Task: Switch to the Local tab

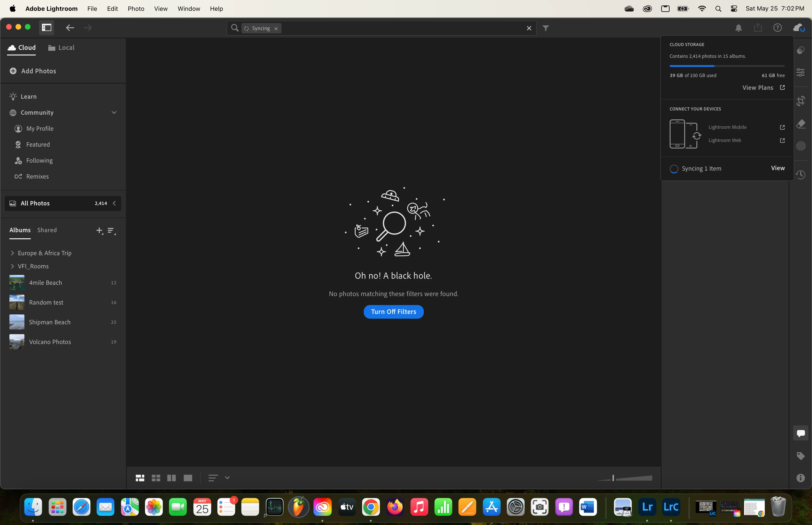Action: [x=61, y=48]
